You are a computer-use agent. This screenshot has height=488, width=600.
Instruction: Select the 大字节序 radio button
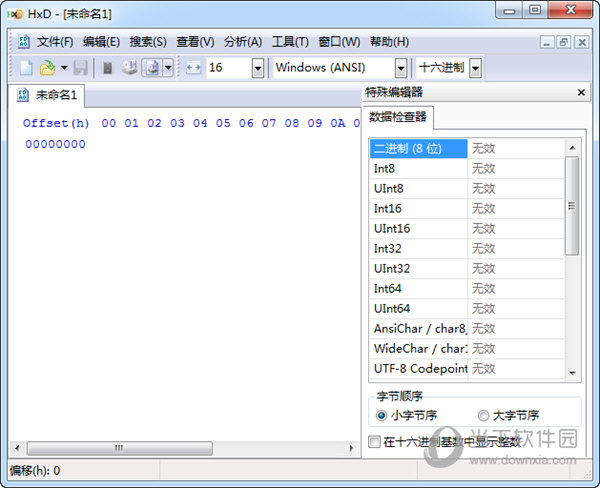(x=483, y=415)
